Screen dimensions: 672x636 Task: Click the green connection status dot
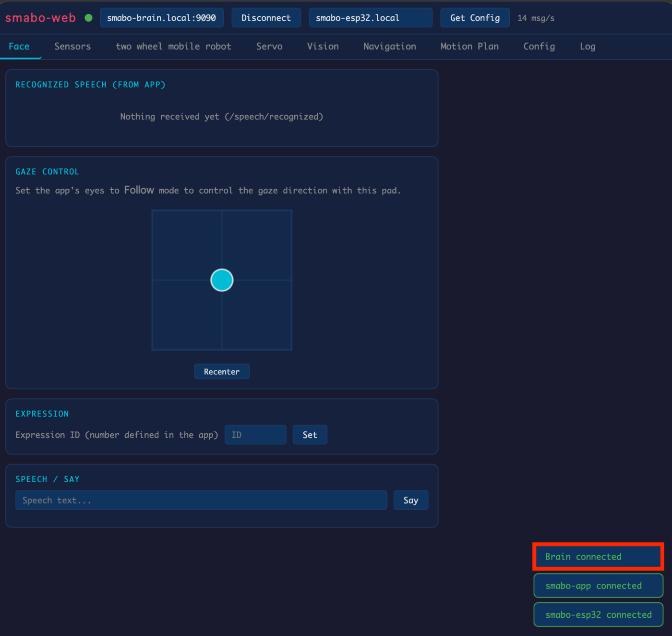[x=88, y=18]
